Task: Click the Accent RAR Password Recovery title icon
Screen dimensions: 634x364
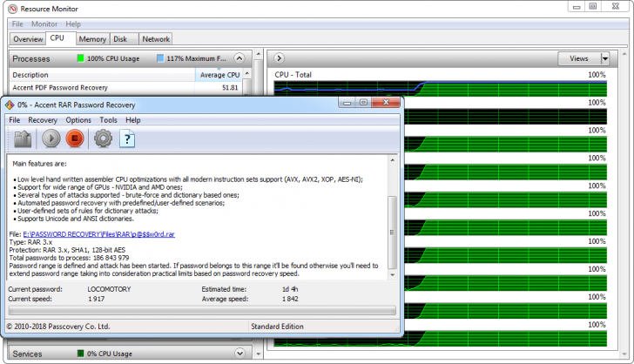Action: click(x=10, y=104)
